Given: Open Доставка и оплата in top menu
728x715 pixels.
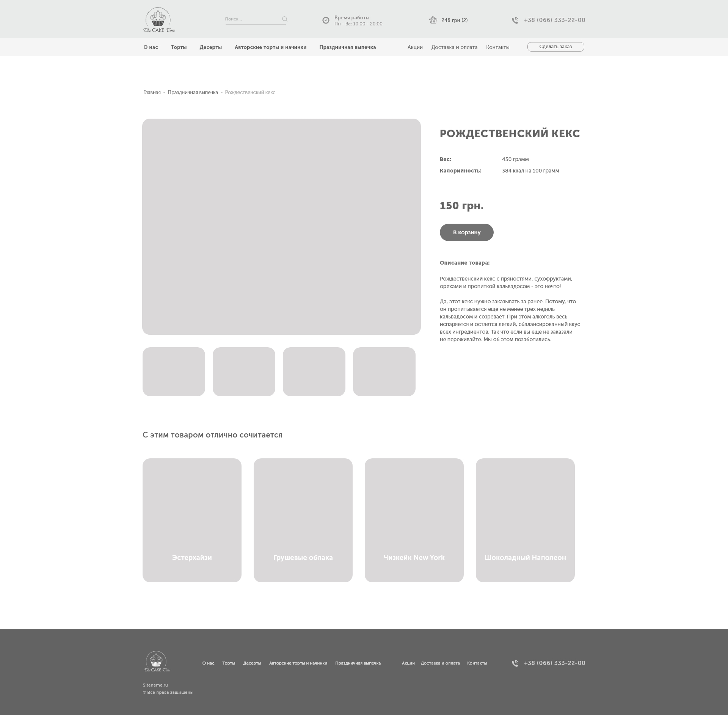Looking at the screenshot, I should pos(454,47).
